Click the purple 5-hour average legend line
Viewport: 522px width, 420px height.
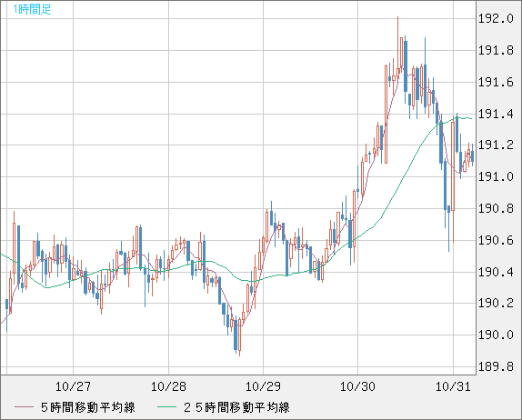[x=24, y=407]
